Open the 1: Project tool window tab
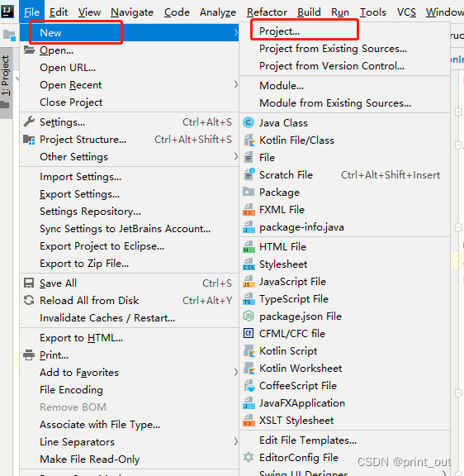The height and width of the screenshot is (476, 464). pos(6,83)
